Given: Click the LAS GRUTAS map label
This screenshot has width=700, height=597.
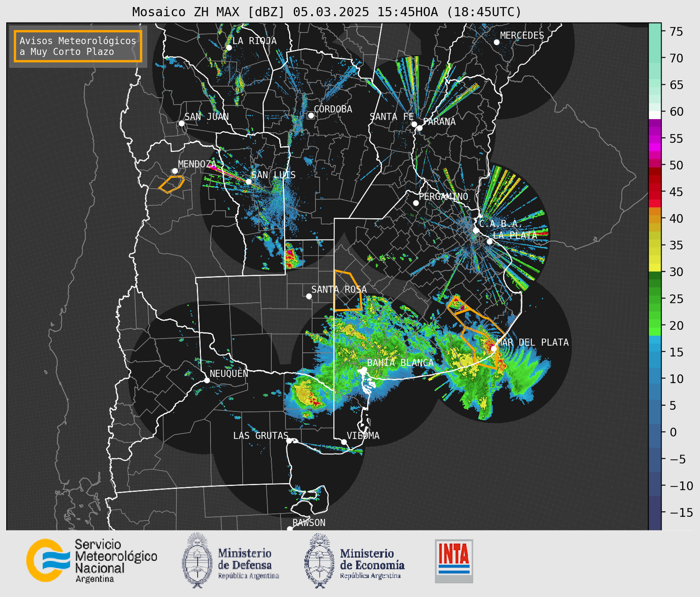Looking at the screenshot, I should click(261, 436).
